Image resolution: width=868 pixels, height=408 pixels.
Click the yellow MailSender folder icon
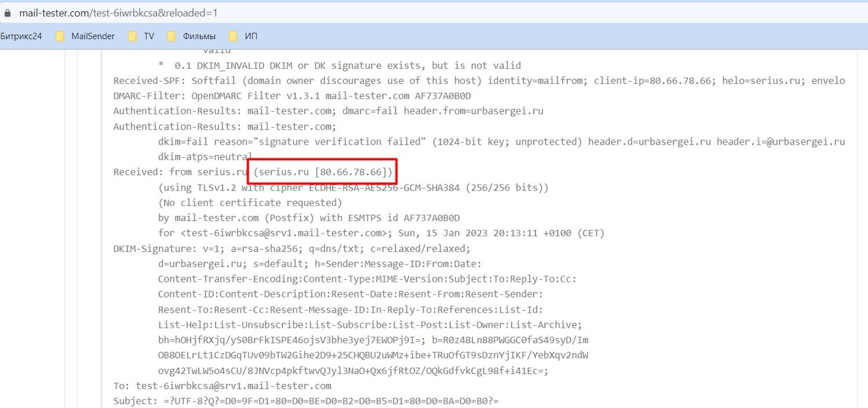(60, 36)
